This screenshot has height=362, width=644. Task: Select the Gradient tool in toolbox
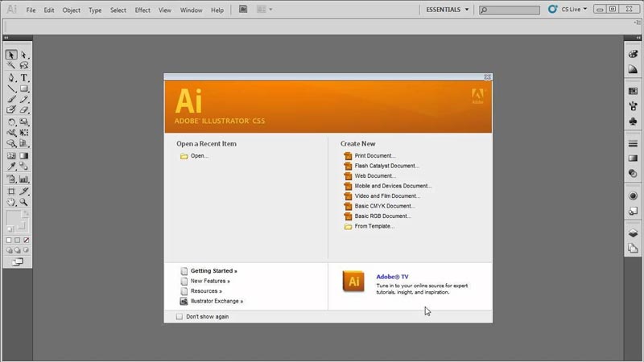point(24,155)
